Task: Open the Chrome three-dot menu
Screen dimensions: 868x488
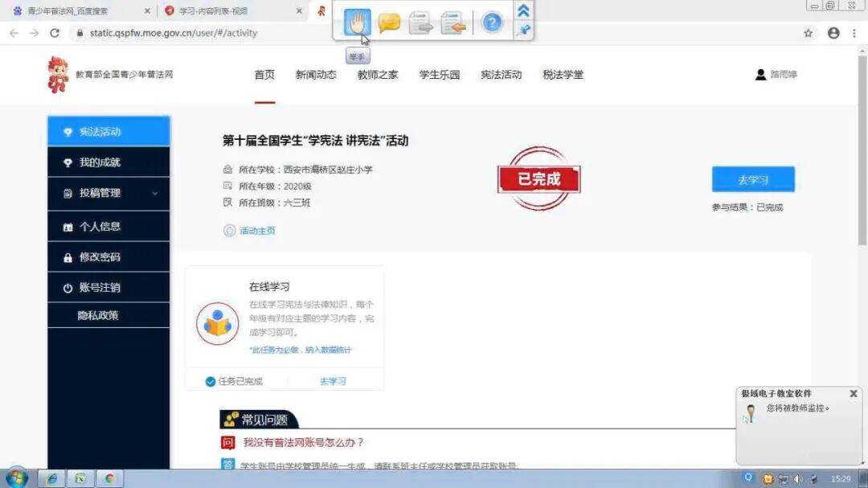Action: coord(854,33)
